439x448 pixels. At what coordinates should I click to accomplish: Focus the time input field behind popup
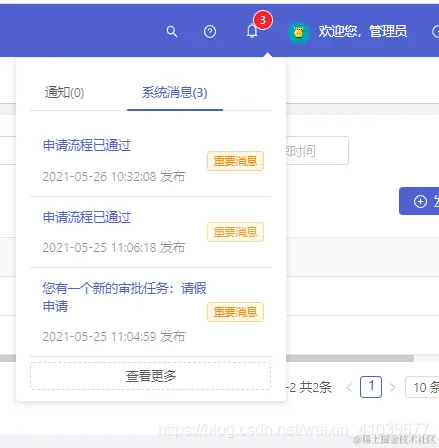pyautogui.click(x=317, y=151)
